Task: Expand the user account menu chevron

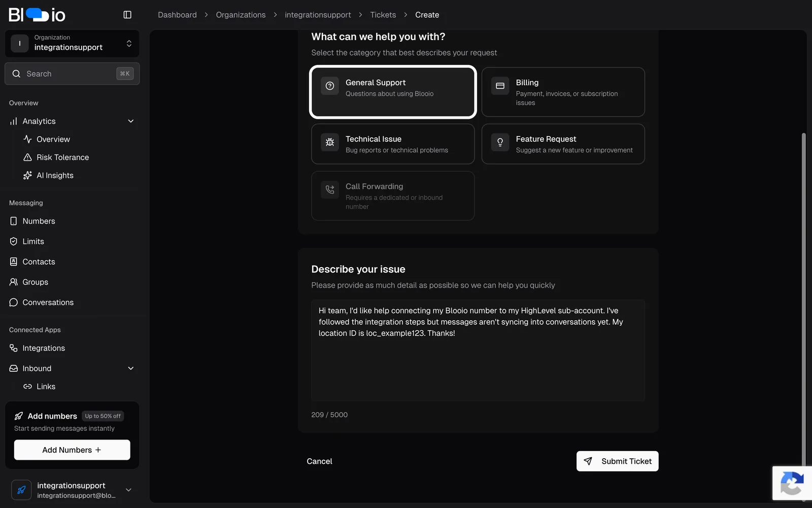Action: 128,490
